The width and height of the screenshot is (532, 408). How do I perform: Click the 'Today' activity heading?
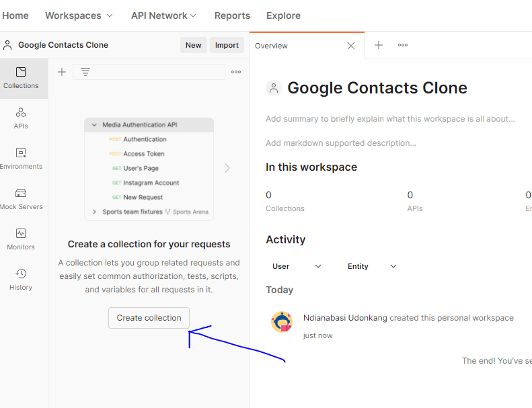pyautogui.click(x=280, y=290)
